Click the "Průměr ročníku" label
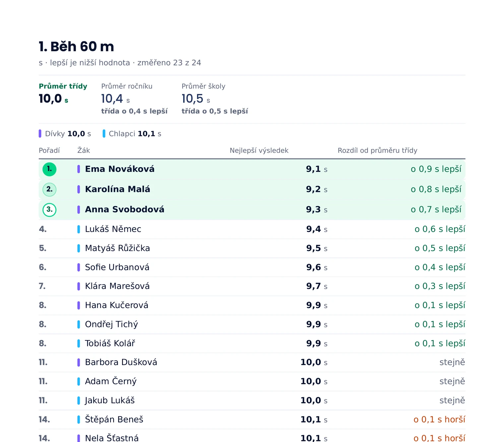Viewport: 504px width, 442px height. [127, 86]
